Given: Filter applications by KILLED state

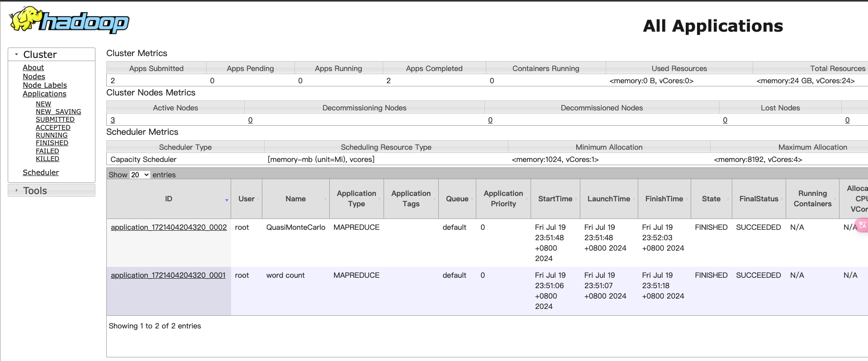Looking at the screenshot, I should click(47, 159).
